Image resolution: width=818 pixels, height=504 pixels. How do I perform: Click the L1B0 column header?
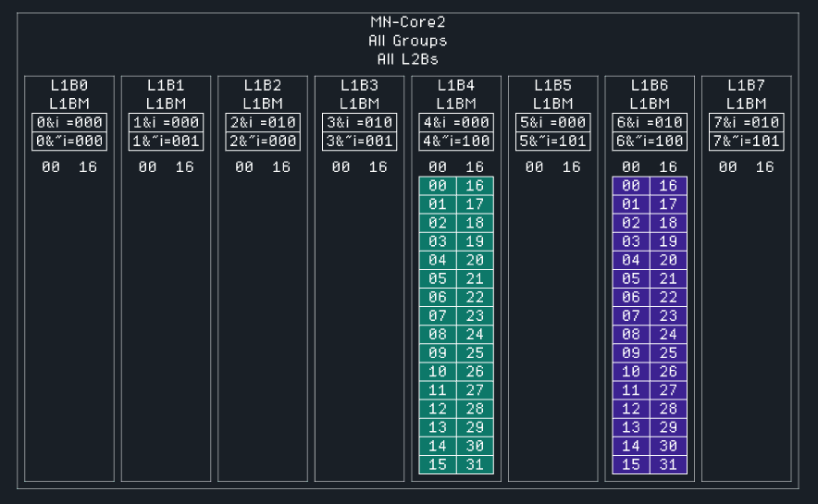coord(69,85)
